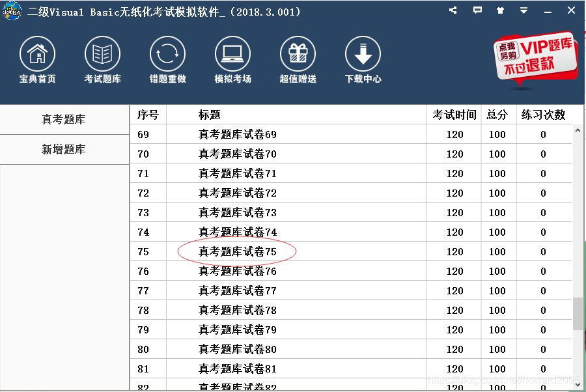Switch to the 新增题库 tab

(64, 150)
